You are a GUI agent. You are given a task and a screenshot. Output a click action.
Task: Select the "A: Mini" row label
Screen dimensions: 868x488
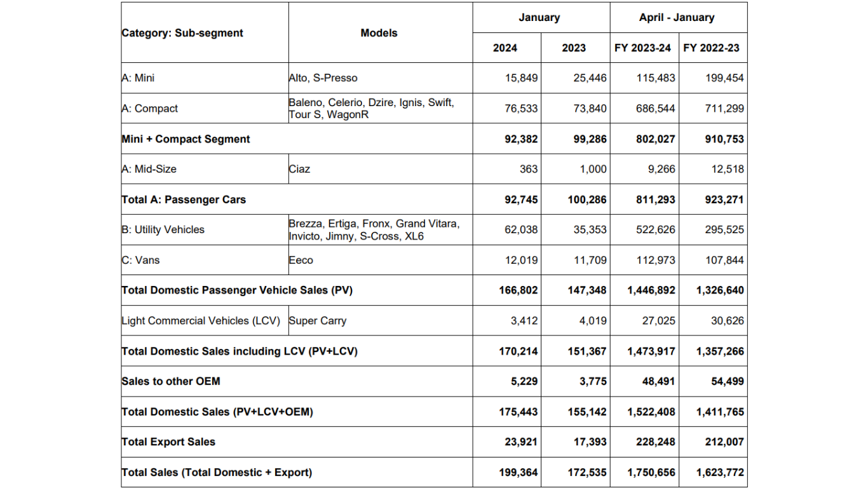pos(138,78)
